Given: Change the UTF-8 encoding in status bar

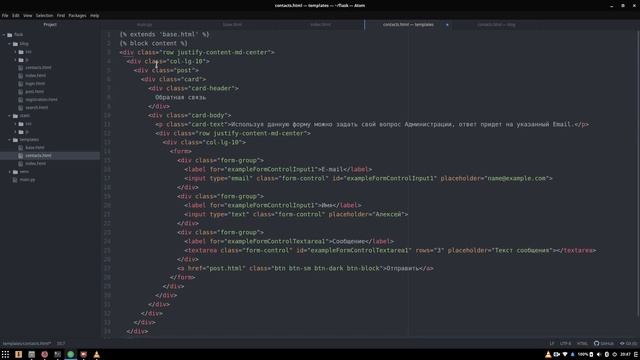Looking at the screenshot, I should 565,344.
